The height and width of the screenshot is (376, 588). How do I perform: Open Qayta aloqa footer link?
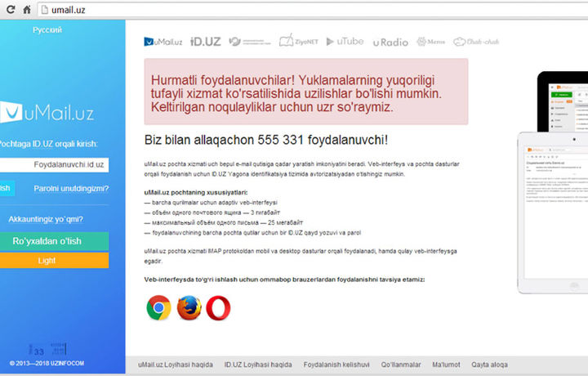click(x=489, y=365)
